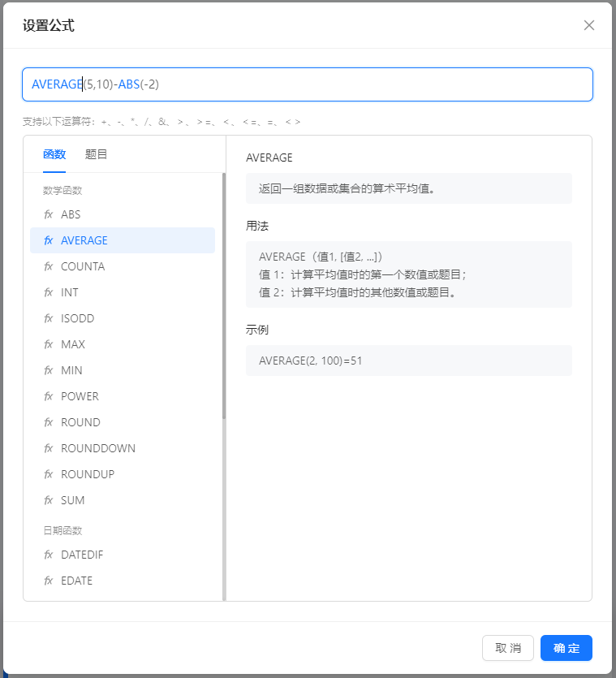Click the fx icon beside ABS
This screenshot has height=678, width=616.
pyautogui.click(x=49, y=214)
